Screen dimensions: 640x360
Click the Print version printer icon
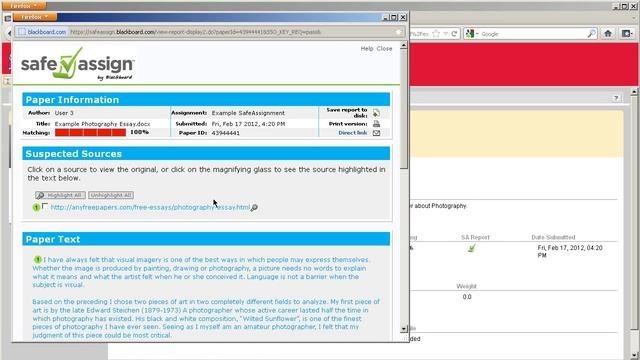click(x=376, y=124)
